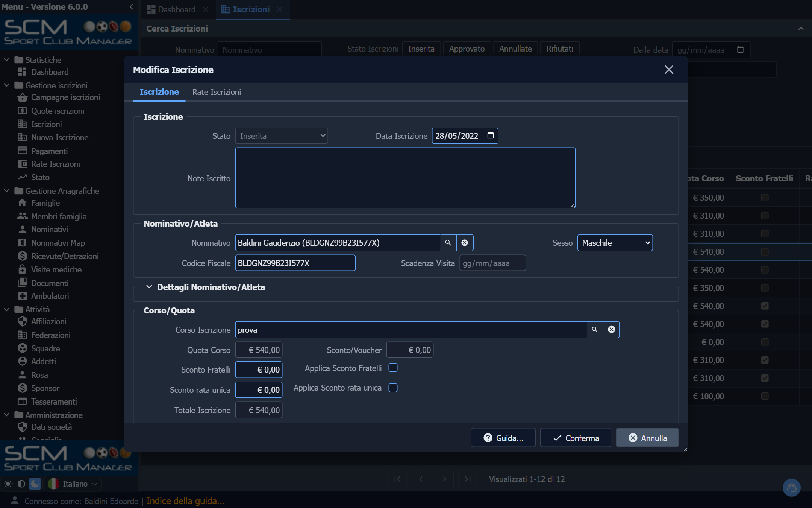
Task: Collapse the Cerca Iscrizioni panel chevron
Action: click(x=801, y=29)
